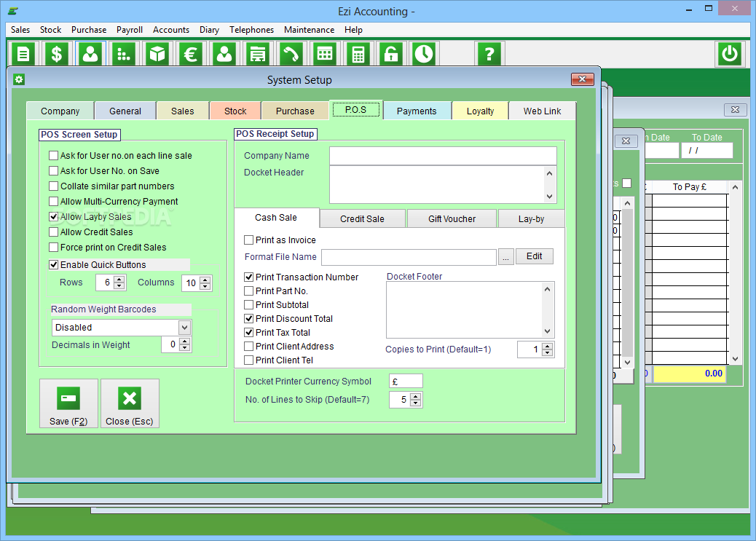Switch to Credit Sale receipt tab
This screenshot has width=756, height=541.
(362, 219)
